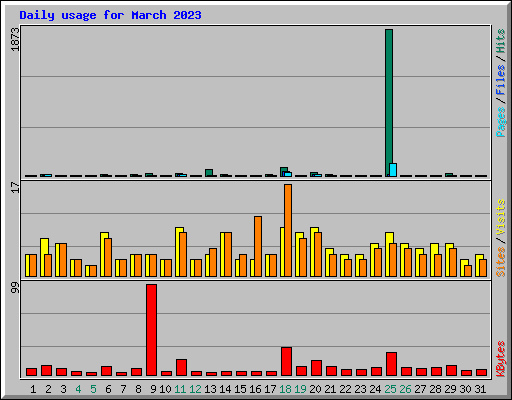Click the orange visits bar for day 6
Image resolution: width=512 pixels, height=400 pixels.
(108, 257)
